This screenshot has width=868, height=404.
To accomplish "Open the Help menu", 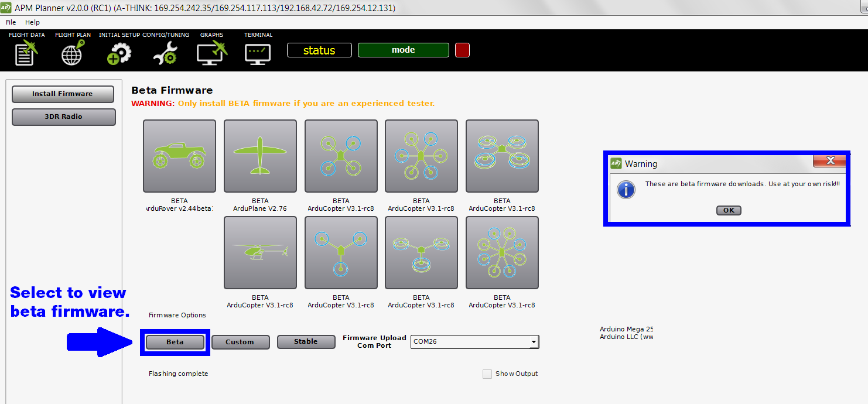I will [32, 22].
